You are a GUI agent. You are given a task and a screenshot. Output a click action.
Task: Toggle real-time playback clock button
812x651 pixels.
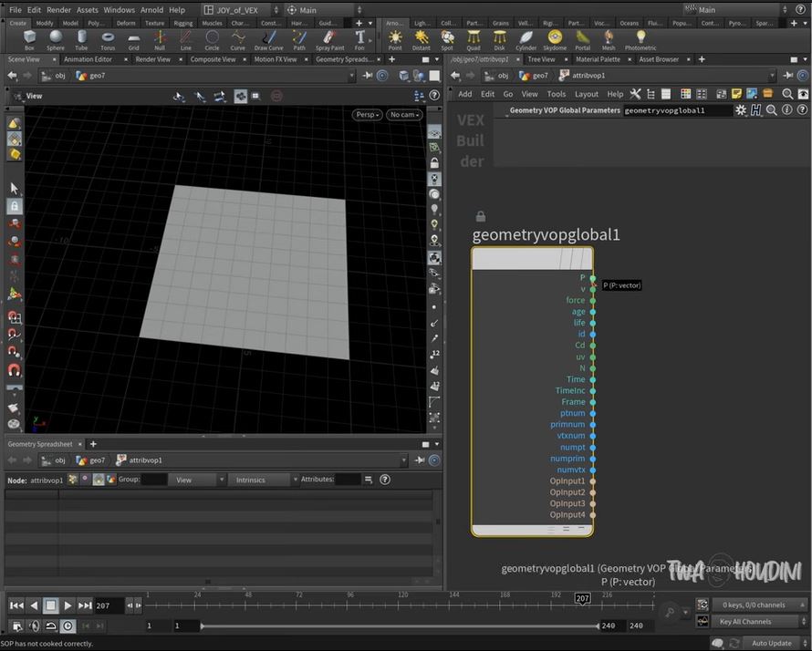68,626
